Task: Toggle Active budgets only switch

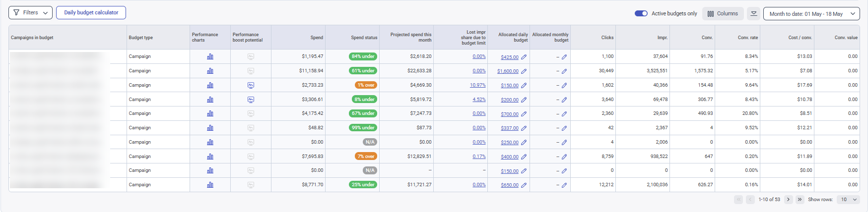Action: pos(641,13)
